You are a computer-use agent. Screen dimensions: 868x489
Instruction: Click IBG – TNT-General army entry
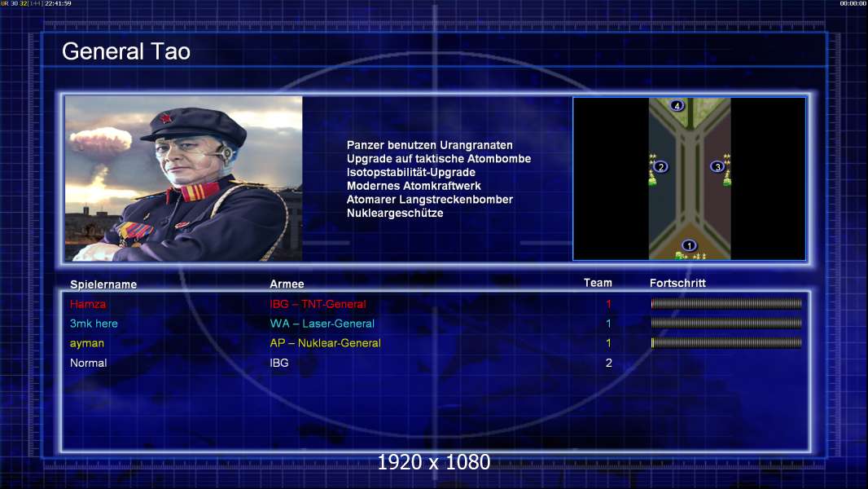tap(318, 304)
